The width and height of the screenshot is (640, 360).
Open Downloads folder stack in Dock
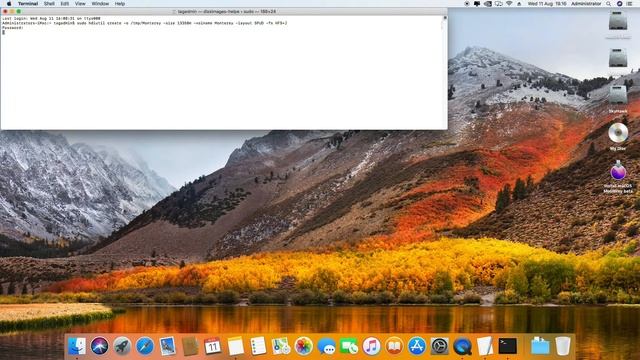(x=540, y=346)
